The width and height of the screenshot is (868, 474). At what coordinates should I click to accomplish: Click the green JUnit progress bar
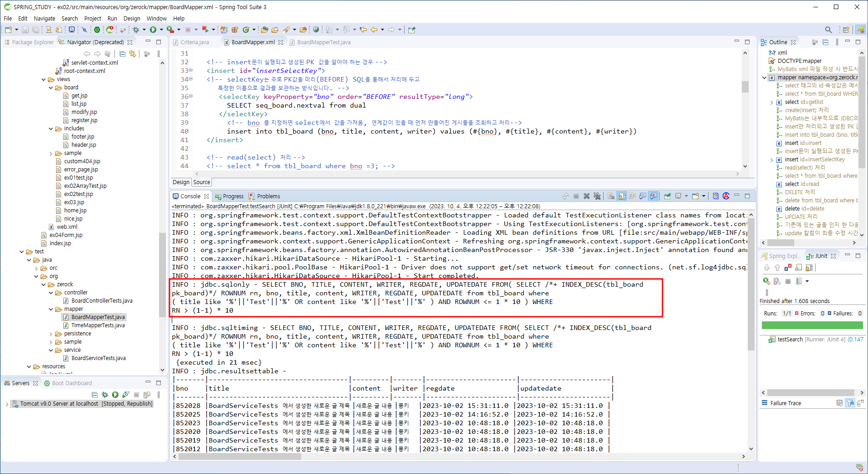click(x=812, y=325)
